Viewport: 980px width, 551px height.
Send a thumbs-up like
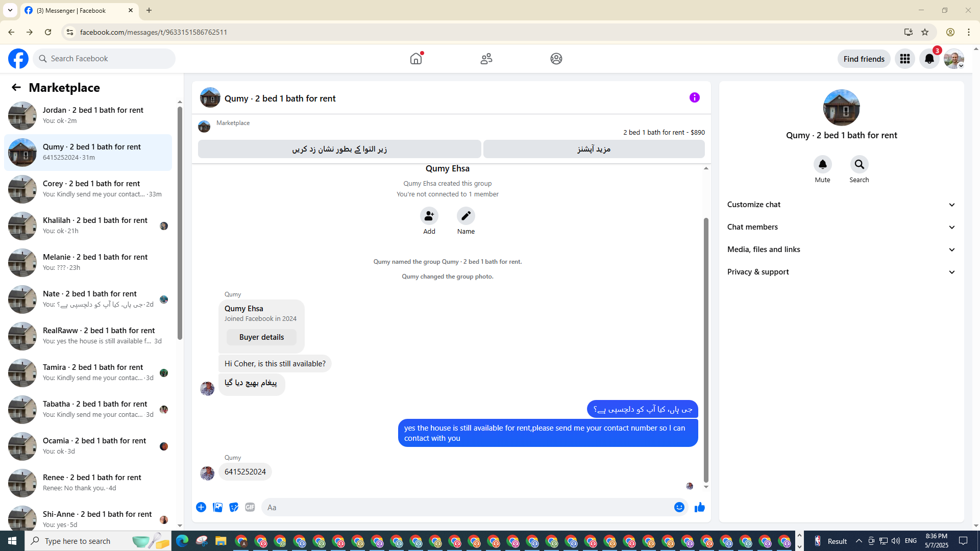pyautogui.click(x=699, y=507)
